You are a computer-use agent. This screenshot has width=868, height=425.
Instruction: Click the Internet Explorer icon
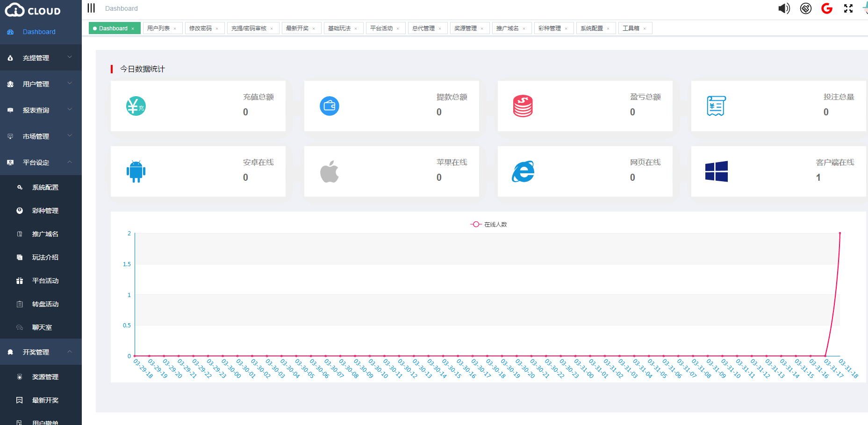523,171
